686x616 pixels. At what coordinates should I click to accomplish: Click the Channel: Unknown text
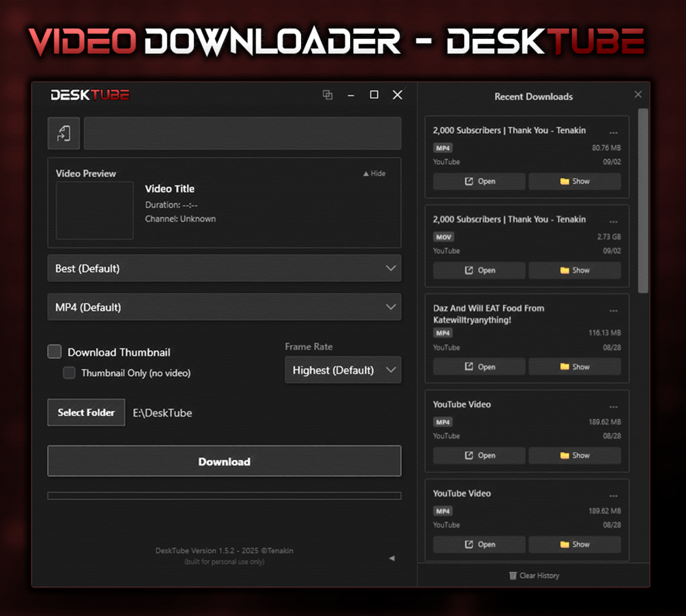click(180, 219)
